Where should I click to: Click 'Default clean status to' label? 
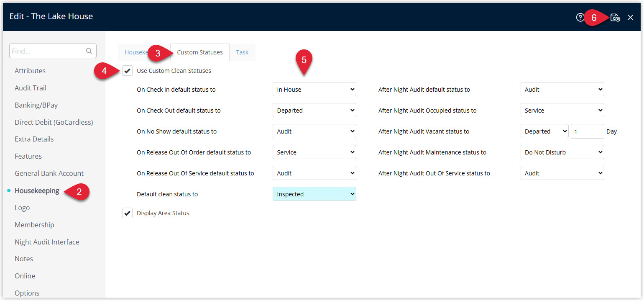(x=167, y=194)
